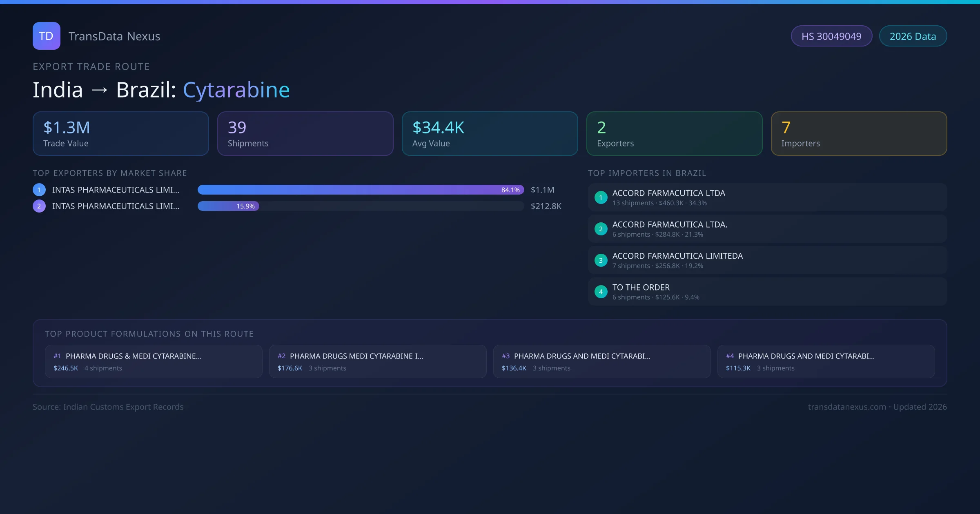Open TO THE ORDER importer row
This screenshot has width=980, height=514.
point(767,292)
